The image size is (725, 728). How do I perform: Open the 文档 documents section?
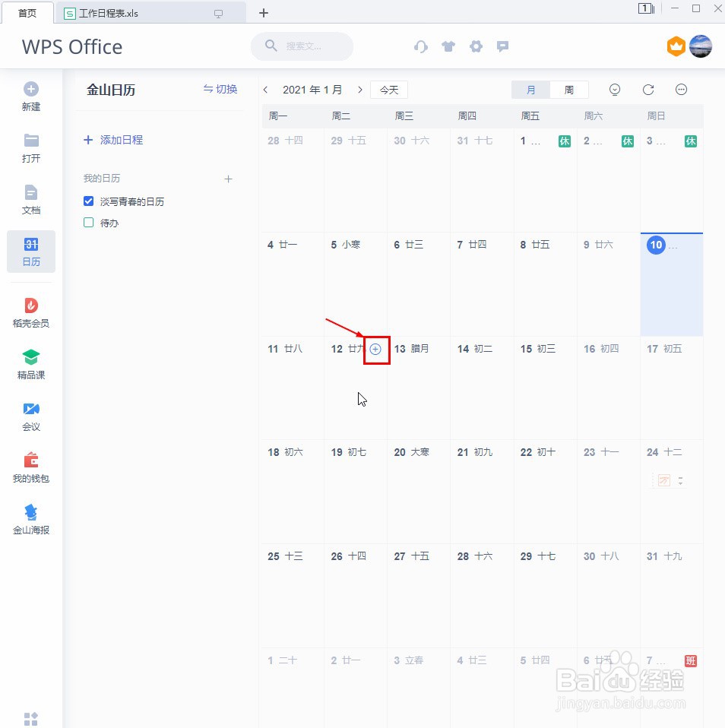click(x=30, y=199)
